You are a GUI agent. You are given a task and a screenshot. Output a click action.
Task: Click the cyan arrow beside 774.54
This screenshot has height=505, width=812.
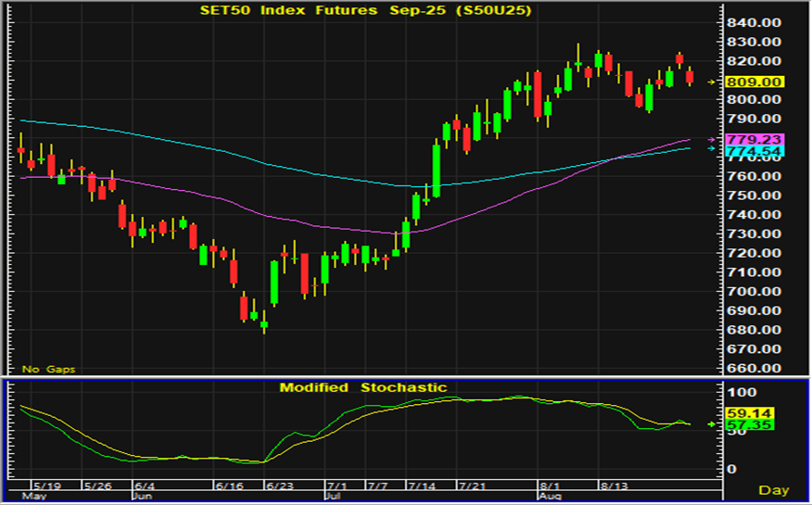click(711, 149)
